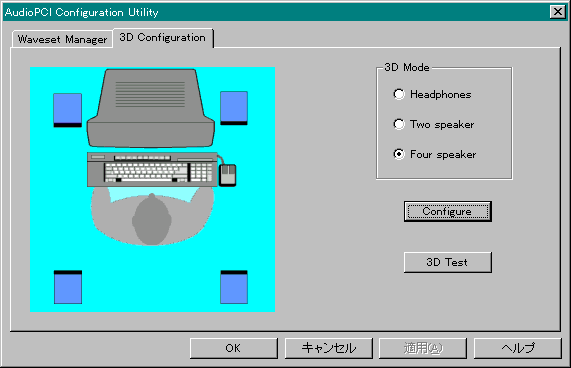Run the 3D Test button

448,262
